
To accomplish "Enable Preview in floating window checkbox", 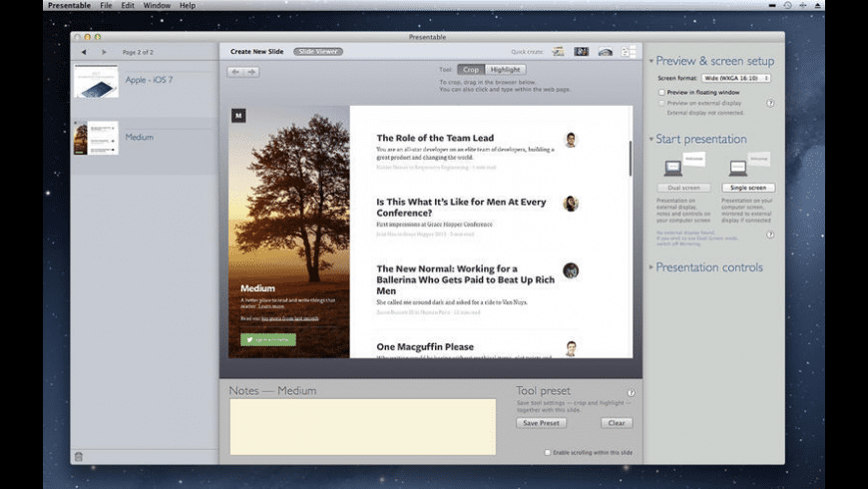I will [661, 93].
